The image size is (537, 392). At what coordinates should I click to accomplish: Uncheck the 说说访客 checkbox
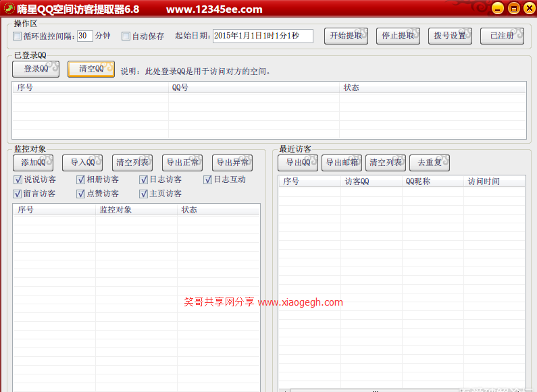click(18, 179)
